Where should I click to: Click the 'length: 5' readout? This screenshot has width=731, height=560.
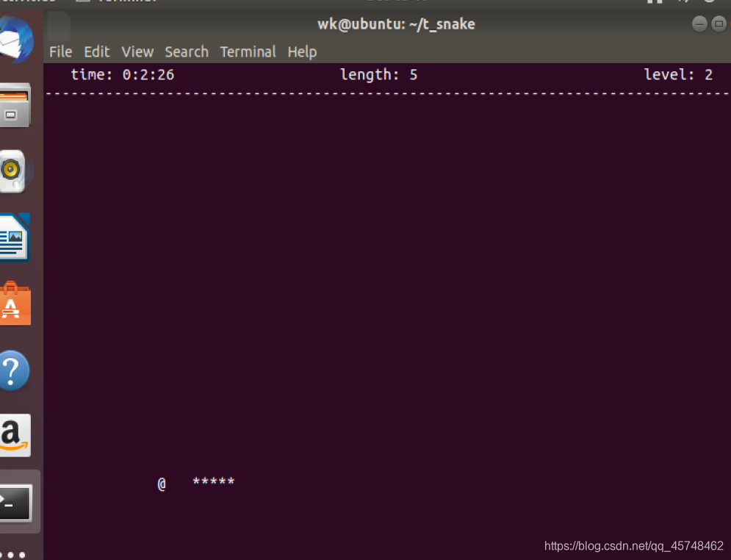tap(378, 75)
